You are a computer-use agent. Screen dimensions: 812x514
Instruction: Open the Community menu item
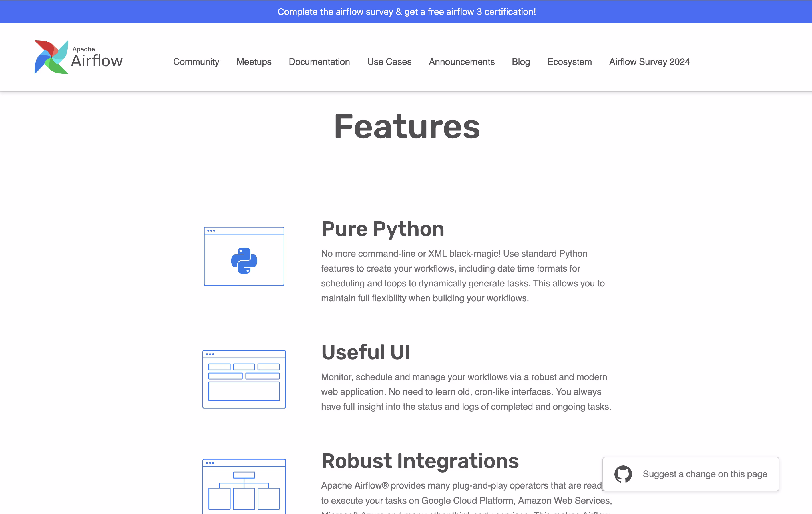click(196, 62)
